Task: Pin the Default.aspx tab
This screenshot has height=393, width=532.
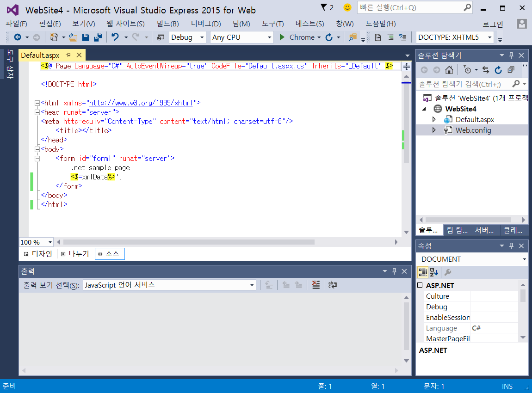Action: [x=68, y=55]
